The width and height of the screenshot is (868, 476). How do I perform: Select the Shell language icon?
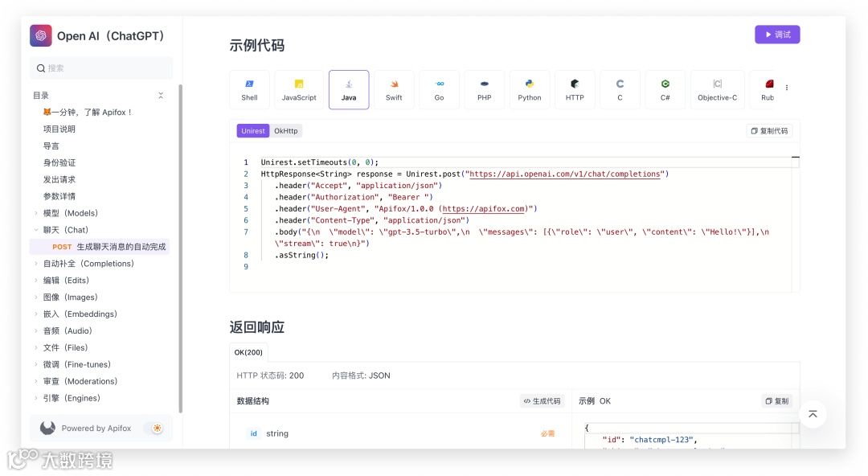(250, 84)
